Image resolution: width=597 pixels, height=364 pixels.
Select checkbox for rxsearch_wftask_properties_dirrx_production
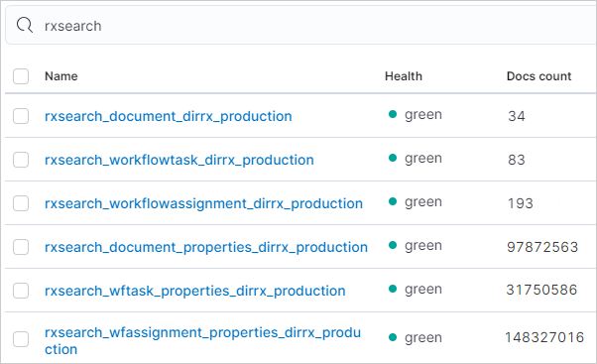[21, 291]
